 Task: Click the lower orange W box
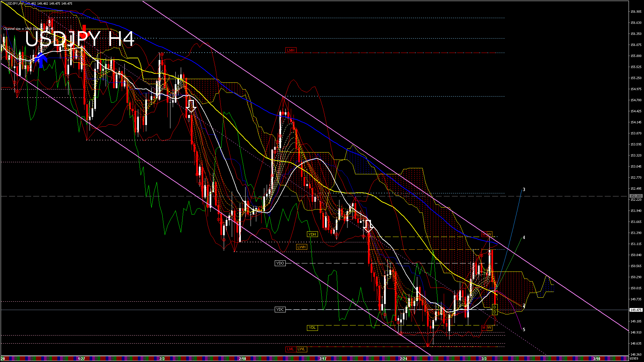tap(489, 327)
